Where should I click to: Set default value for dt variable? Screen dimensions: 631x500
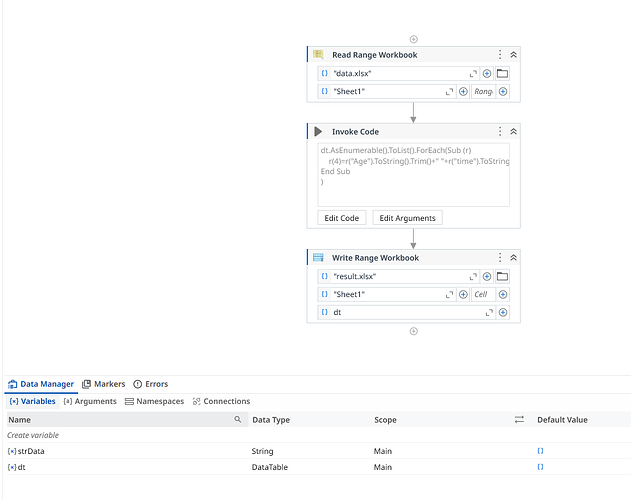(x=540, y=467)
